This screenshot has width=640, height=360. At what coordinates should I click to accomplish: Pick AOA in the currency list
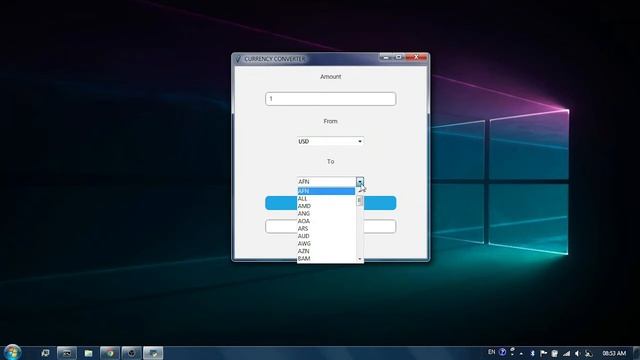(326, 221)
